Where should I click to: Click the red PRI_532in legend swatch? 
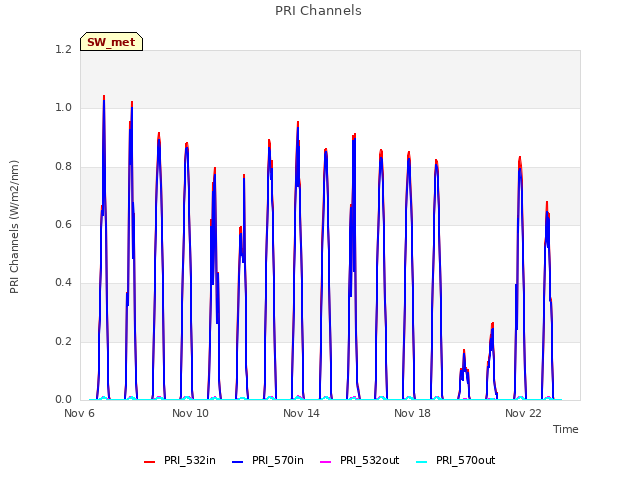pos(149,462)
